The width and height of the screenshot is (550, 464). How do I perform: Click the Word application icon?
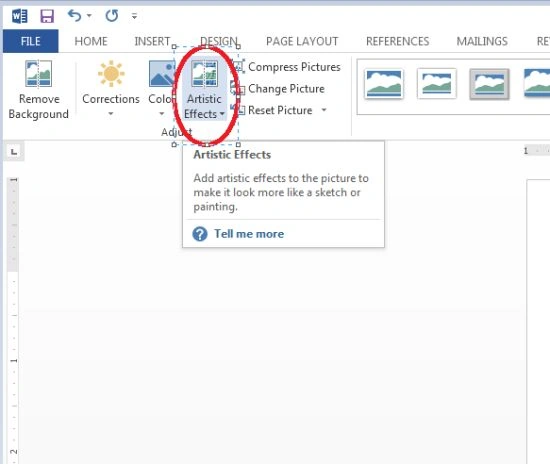click(x=19, y=16)
